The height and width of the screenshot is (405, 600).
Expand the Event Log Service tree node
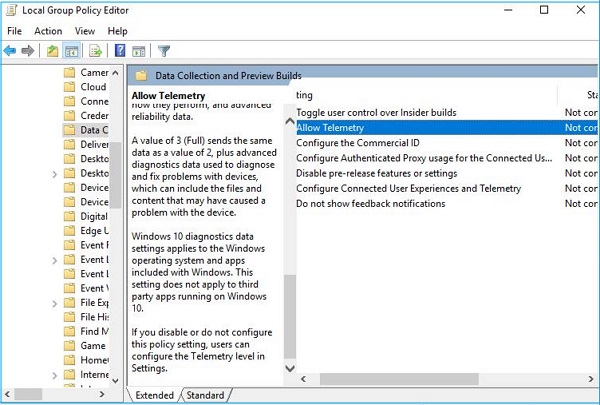click(54, 259)
